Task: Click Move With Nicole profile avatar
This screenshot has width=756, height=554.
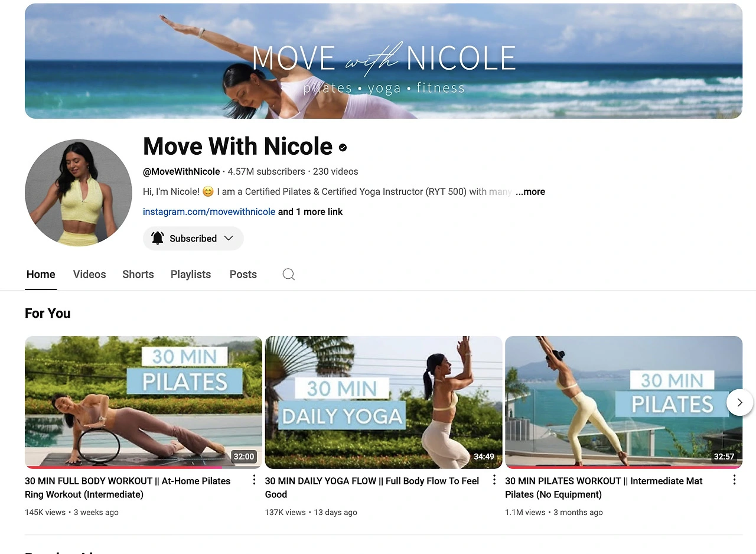Action: pos(79,193)
